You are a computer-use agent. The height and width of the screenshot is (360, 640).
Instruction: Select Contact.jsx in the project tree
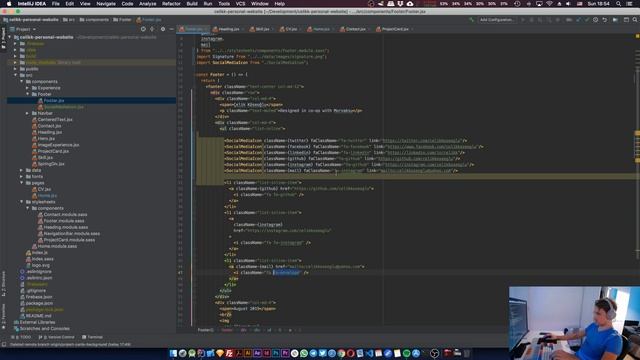49,126
